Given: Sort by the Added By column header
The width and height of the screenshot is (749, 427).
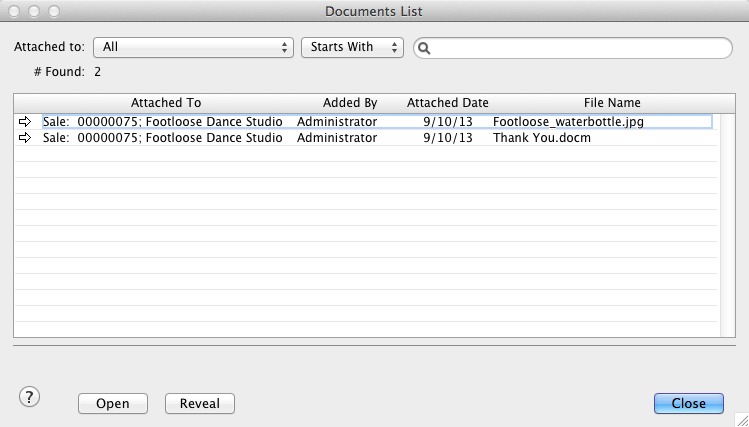Looking at the screenshot, I should (x=350, y=103).
